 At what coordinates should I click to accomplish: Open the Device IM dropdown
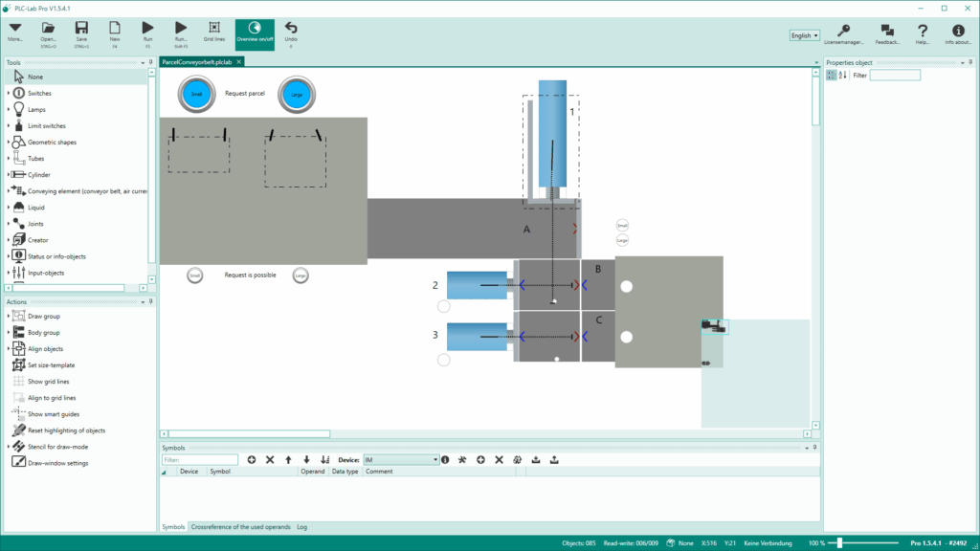[401, 460]
